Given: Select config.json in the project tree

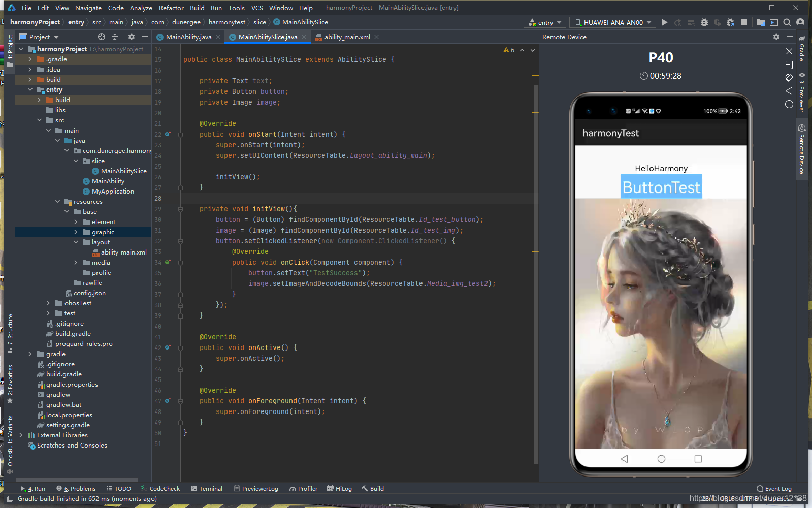Looking at the screenshot, I should click(85, 293).
